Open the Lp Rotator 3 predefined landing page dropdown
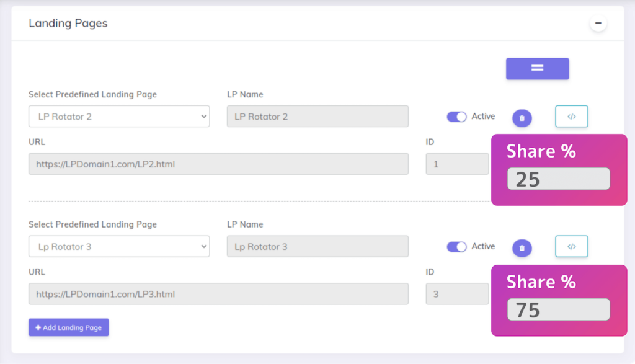The width and height of the screenshot is (635, 364). (119, 246)
